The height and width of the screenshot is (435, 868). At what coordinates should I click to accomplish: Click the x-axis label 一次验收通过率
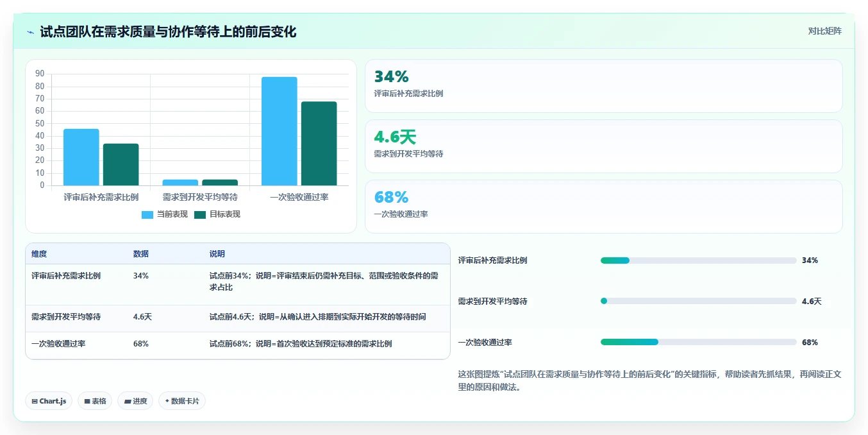pos(299,197)
